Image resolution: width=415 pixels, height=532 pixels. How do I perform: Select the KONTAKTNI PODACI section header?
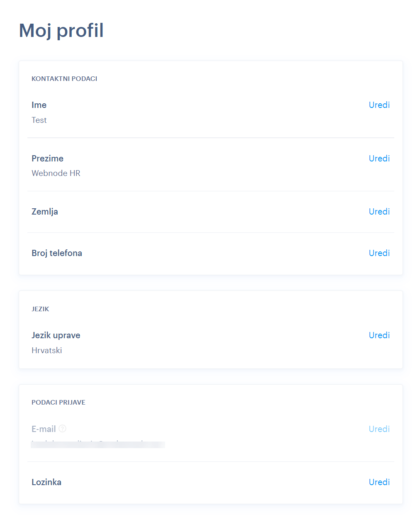[64, 78]
